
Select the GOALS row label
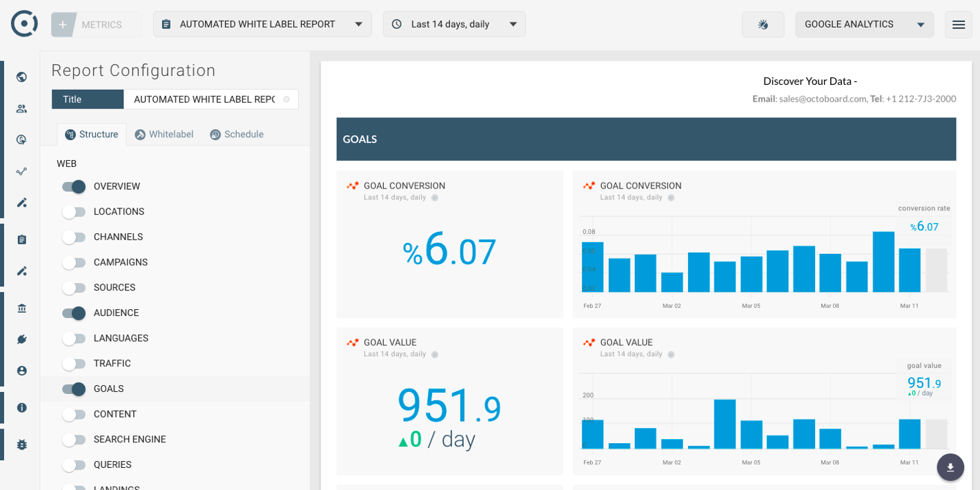click(108, 389)
